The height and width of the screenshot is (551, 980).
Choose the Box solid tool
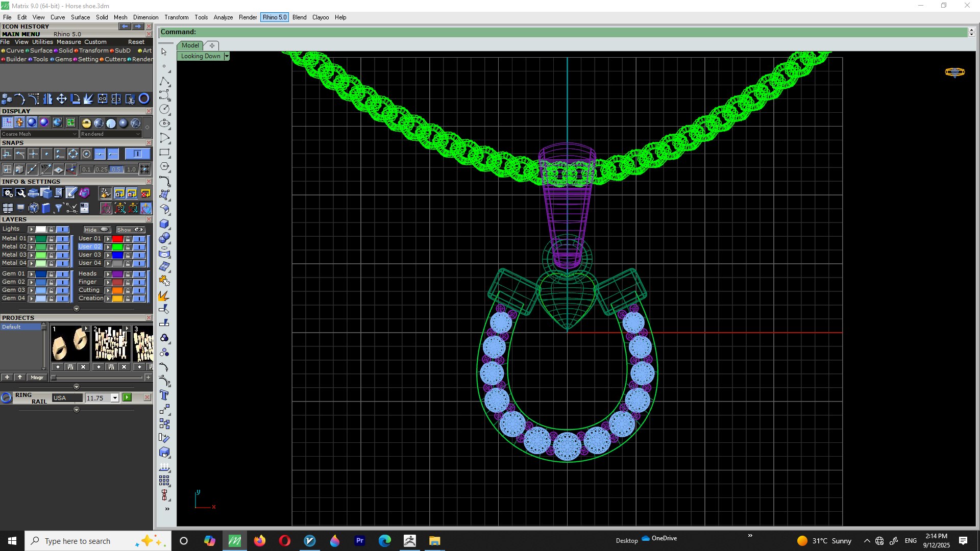click(164, 223)
